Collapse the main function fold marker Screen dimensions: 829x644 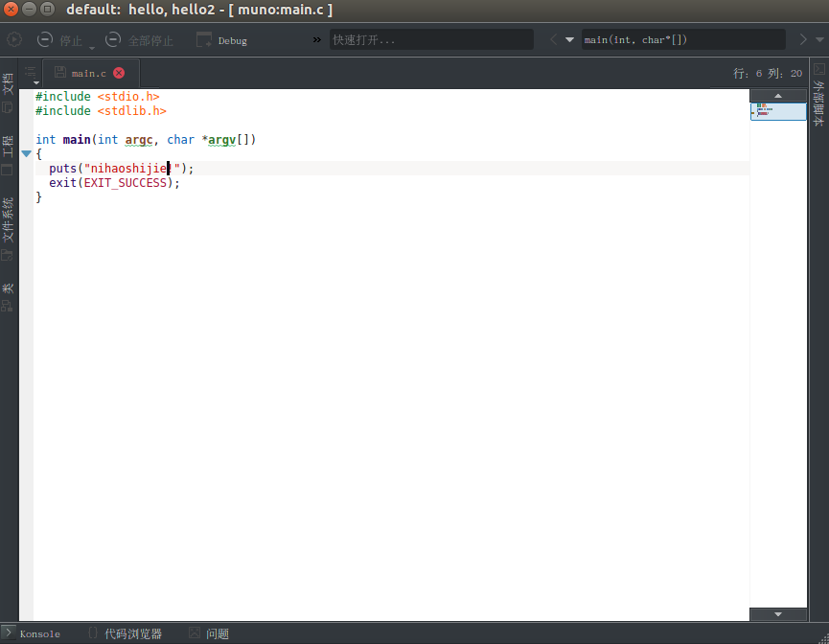tap(27, 154)
